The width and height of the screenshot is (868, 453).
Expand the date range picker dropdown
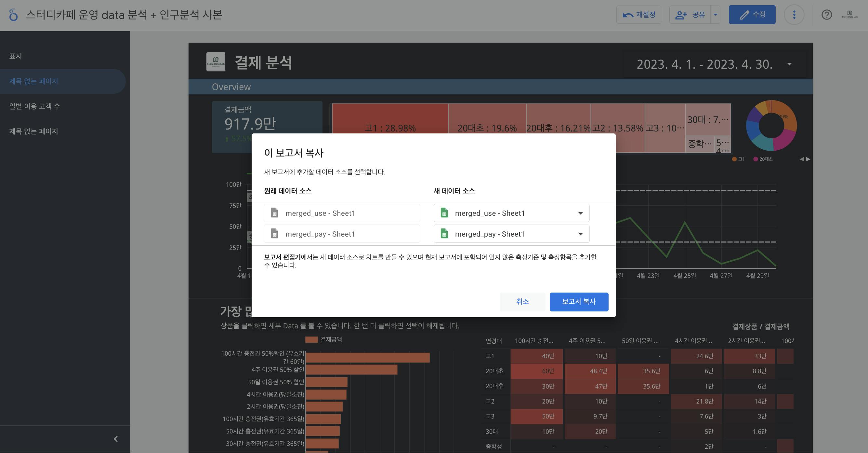click(x=789, y=64)
